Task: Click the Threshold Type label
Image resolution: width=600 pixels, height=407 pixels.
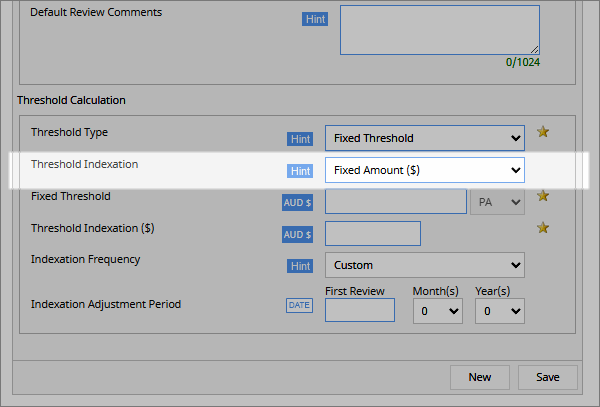Action: [x=69, y=133]
